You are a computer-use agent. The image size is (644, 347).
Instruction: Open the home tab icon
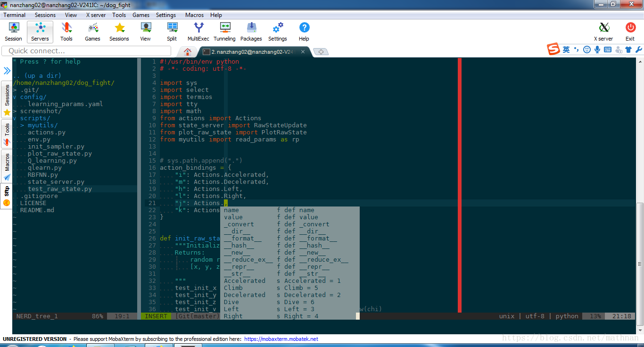click(188, 52)
